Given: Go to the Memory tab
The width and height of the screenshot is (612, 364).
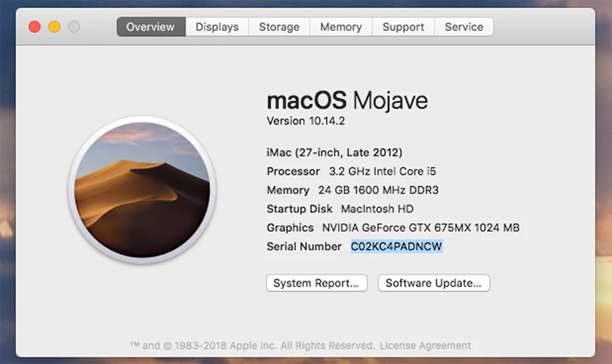Looking at the screenshot, I should [x=341, y=27].
